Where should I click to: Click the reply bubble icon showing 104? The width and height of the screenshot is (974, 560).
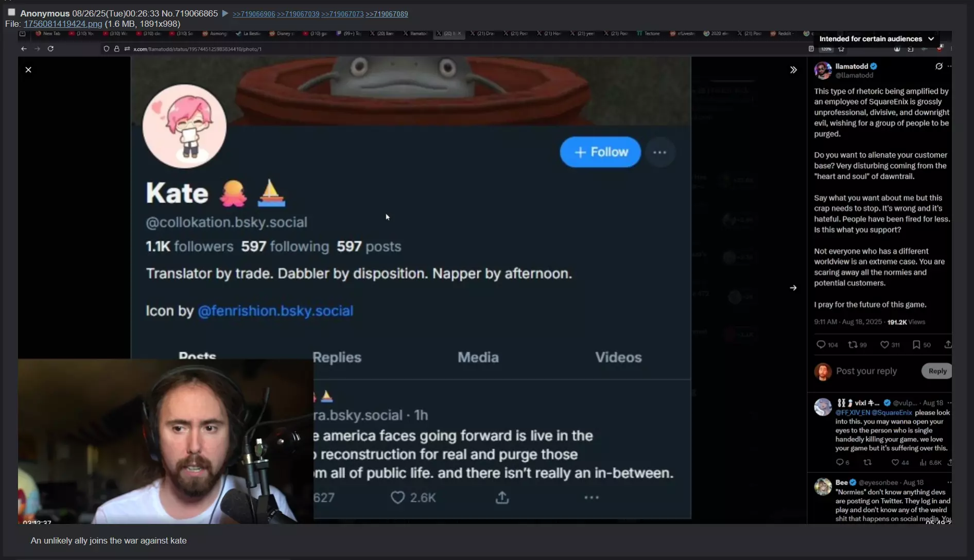821,344
